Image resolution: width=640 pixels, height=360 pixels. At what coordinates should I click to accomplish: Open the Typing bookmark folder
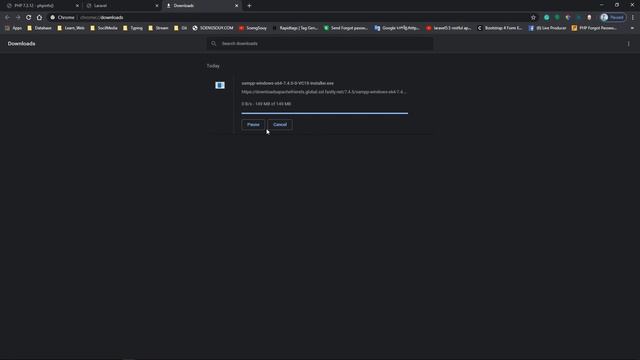[x=133, y=28]
